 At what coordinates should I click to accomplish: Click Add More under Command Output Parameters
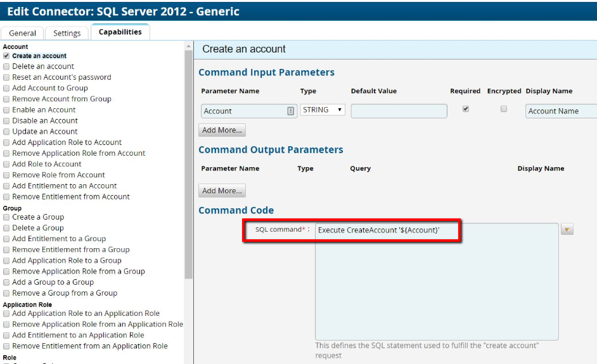coord(222,191)
